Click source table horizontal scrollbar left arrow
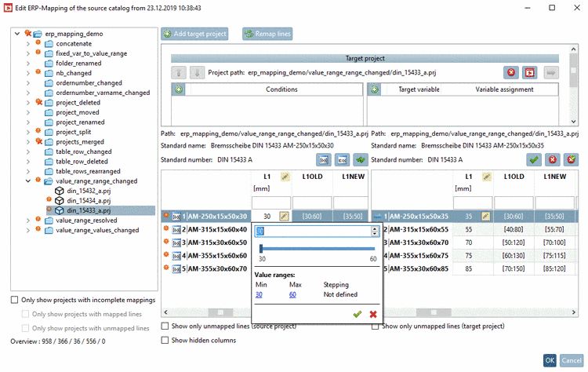Screen dimensions: 588x372 (x=165, y=312)
